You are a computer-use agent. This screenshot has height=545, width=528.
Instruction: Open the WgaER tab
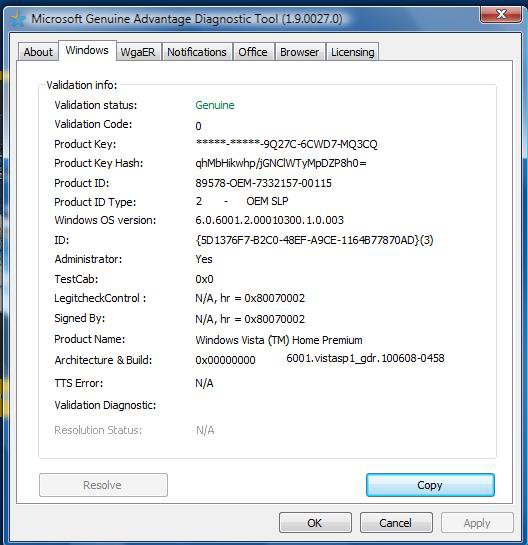click(138, 52)
